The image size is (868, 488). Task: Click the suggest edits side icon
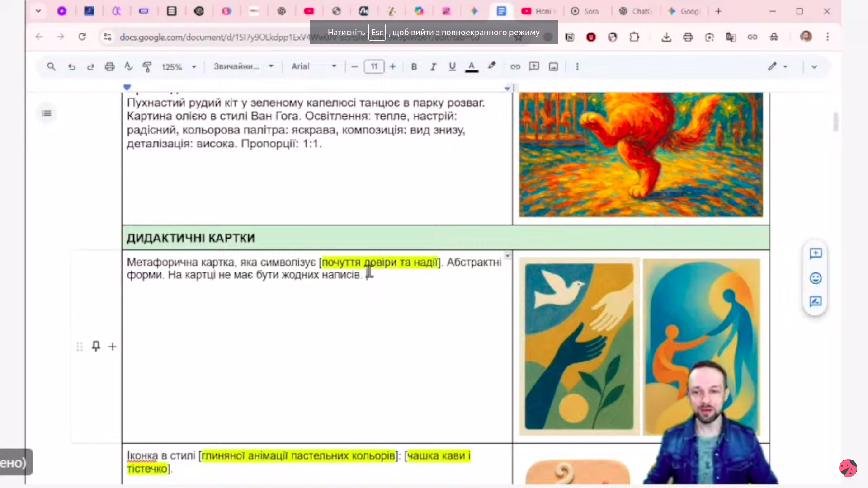click(815, 301)
